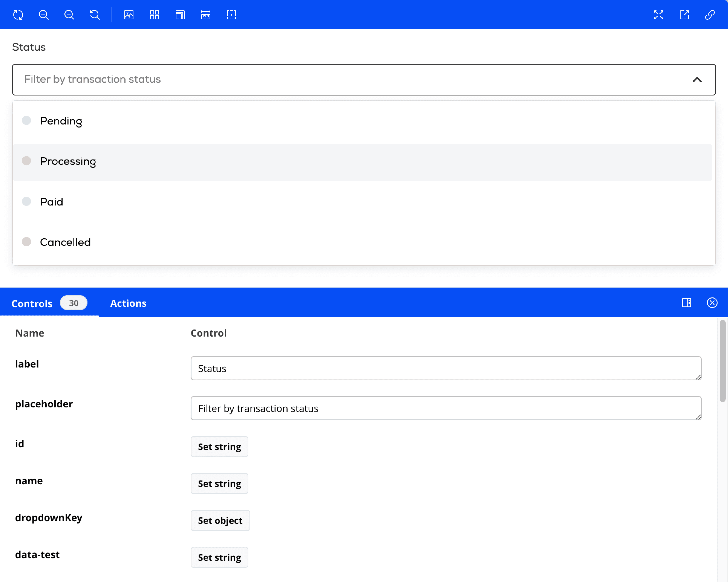This screenshot has width=728, height=582.
Task: Remount the component in the toolbar
Action: (18, 15)
